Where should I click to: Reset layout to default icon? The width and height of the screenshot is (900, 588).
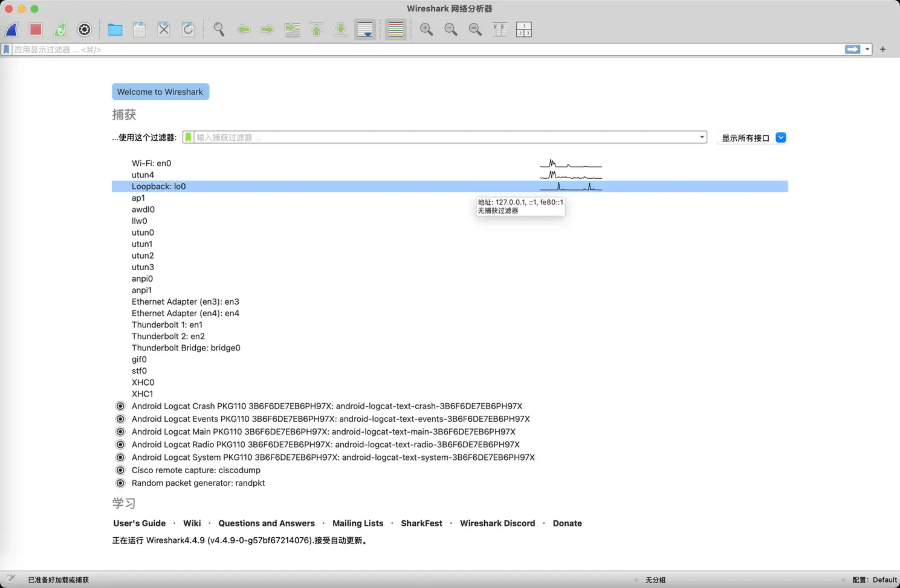point(524,29)
